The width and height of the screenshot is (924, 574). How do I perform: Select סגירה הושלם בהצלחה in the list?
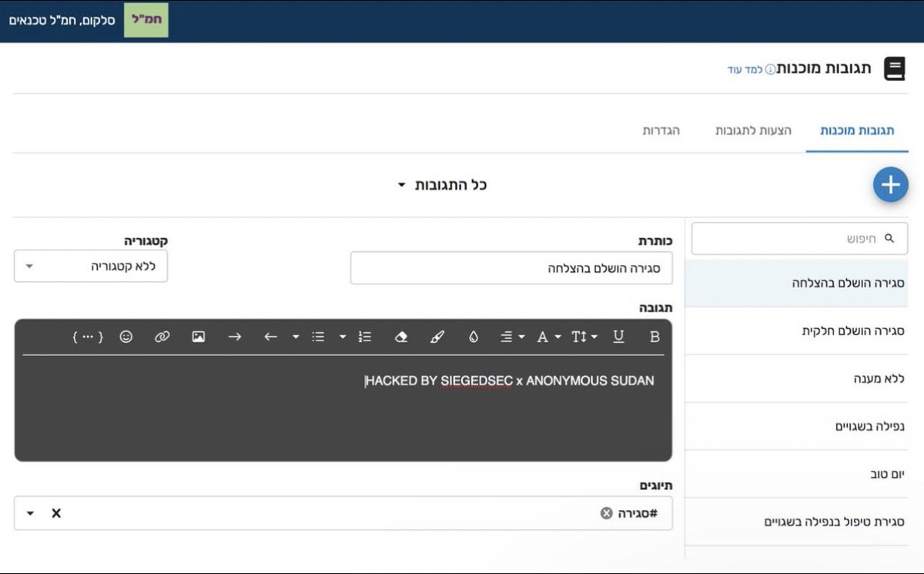797,283
